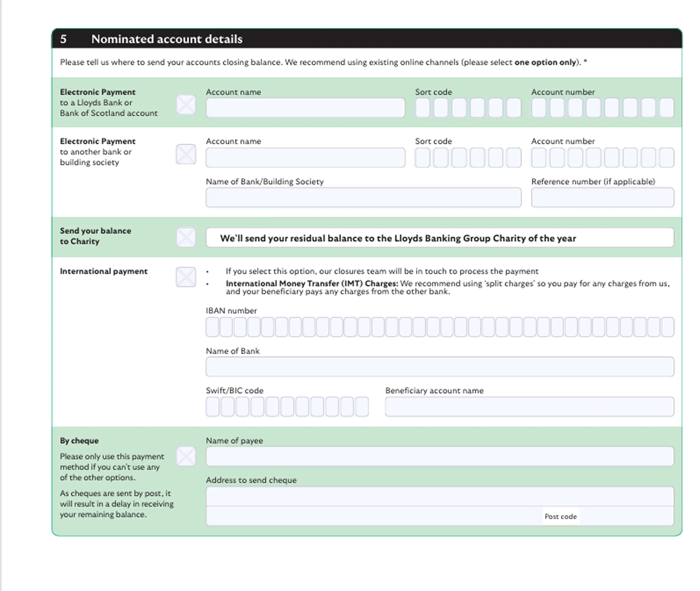Click the "Nominated account details" section heading

tap(167, 39)
